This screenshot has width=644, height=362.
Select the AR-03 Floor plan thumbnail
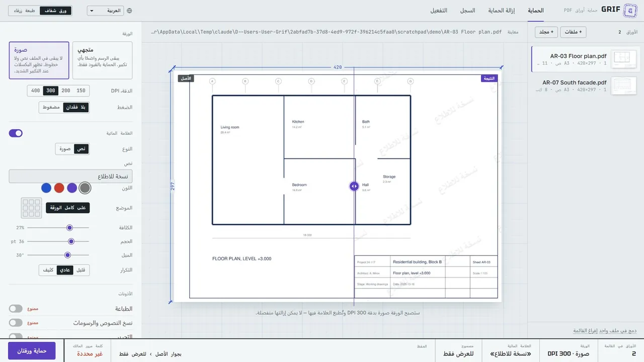point(624,59)
